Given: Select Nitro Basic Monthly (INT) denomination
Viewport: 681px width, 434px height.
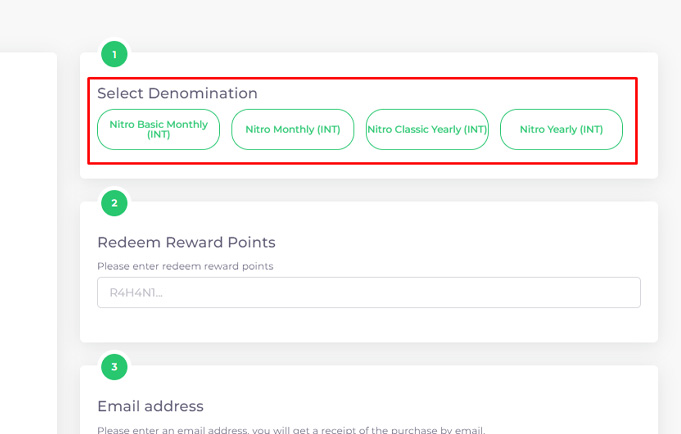Looking at the screenshot, I should (158, 129).
